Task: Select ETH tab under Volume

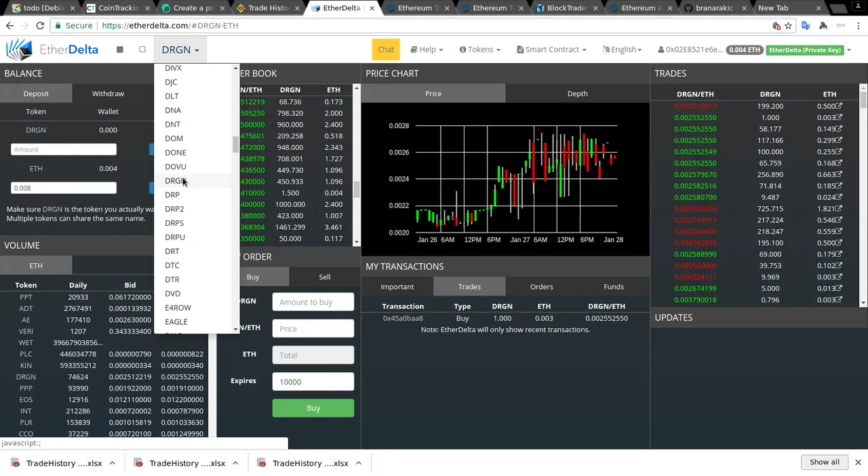Action: 36,265
